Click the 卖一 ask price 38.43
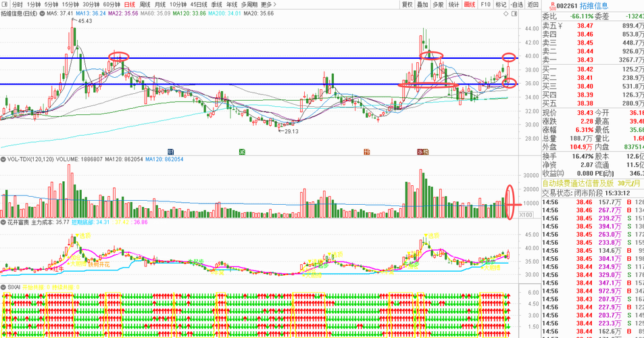This screenshot has width=644, height=338. [585, 60]
